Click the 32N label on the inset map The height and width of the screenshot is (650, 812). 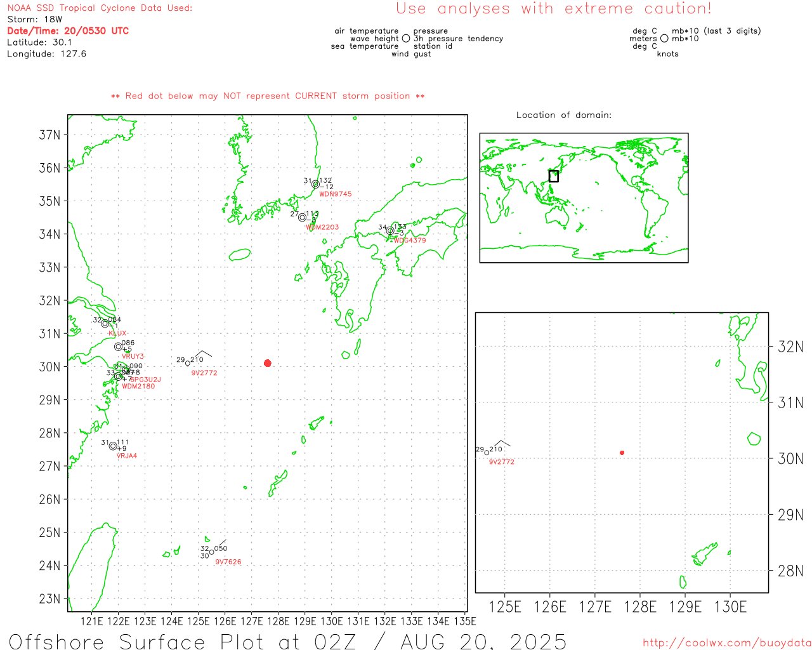pyautogui.click(x=790, y=347)
